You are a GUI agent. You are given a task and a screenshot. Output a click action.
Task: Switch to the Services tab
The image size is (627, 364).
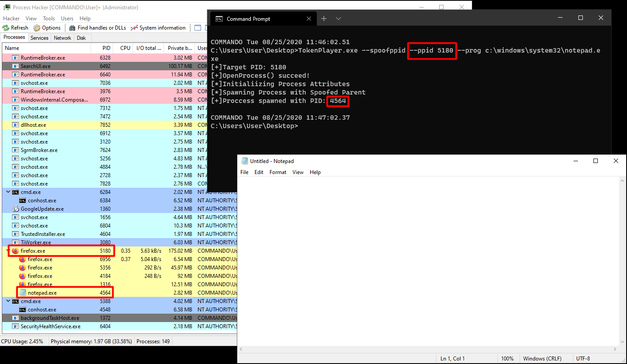[x=39, y=38]
